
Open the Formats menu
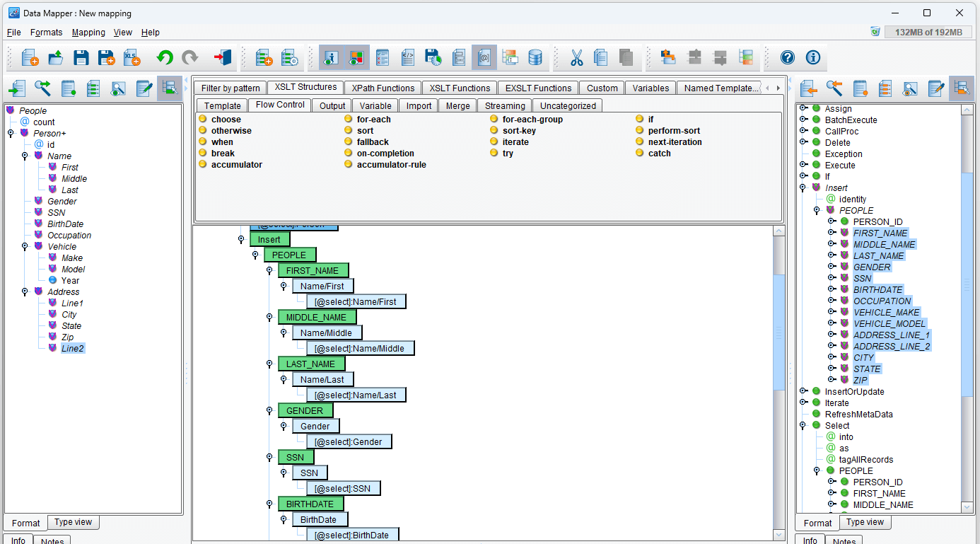pyautogui.click(x=46, y=33)
